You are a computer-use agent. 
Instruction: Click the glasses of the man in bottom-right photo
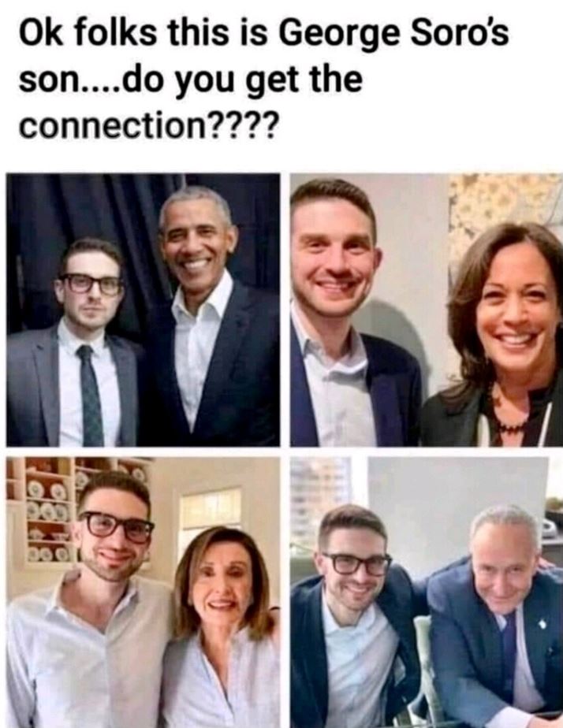click(x=356, y=564)
